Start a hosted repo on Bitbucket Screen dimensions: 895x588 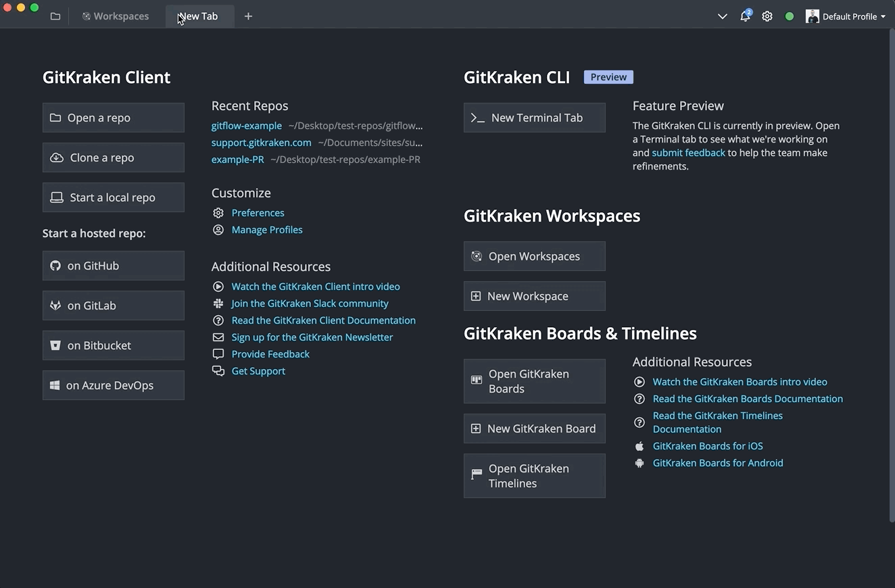[x=114, y=345]
